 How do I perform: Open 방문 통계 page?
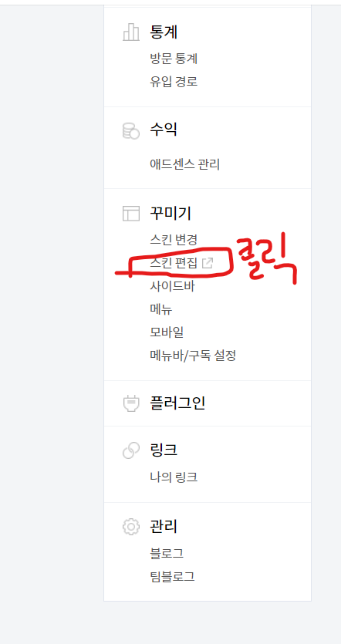tap(174, 59)
